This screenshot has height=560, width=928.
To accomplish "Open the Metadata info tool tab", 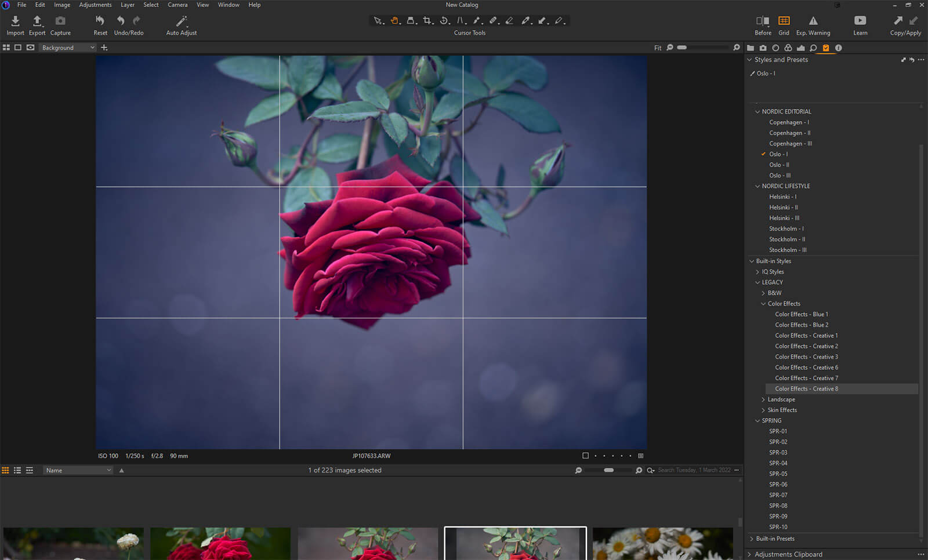I will click(x=838, y=48).
